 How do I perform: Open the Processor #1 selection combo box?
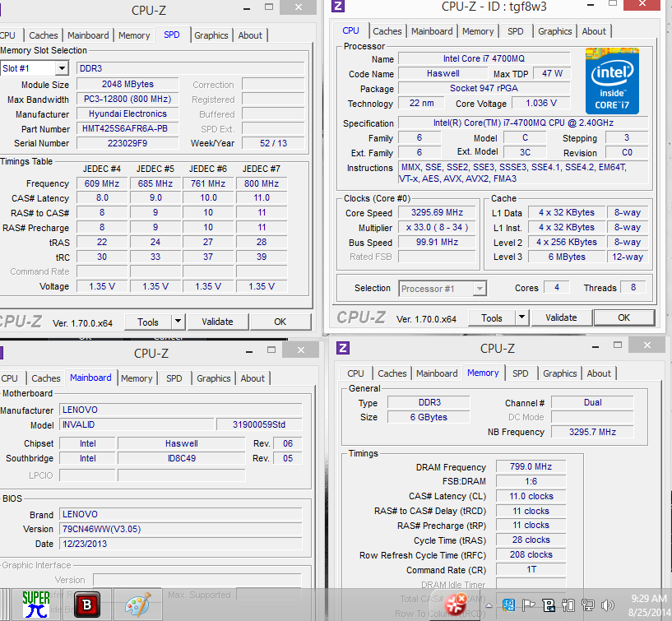point(443,289)
